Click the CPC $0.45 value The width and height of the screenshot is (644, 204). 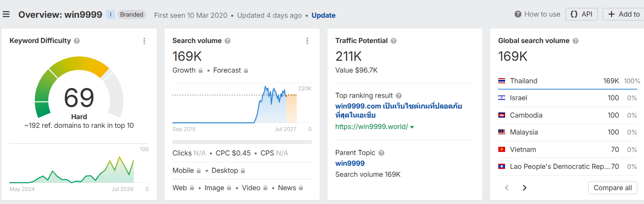(233, 153)
